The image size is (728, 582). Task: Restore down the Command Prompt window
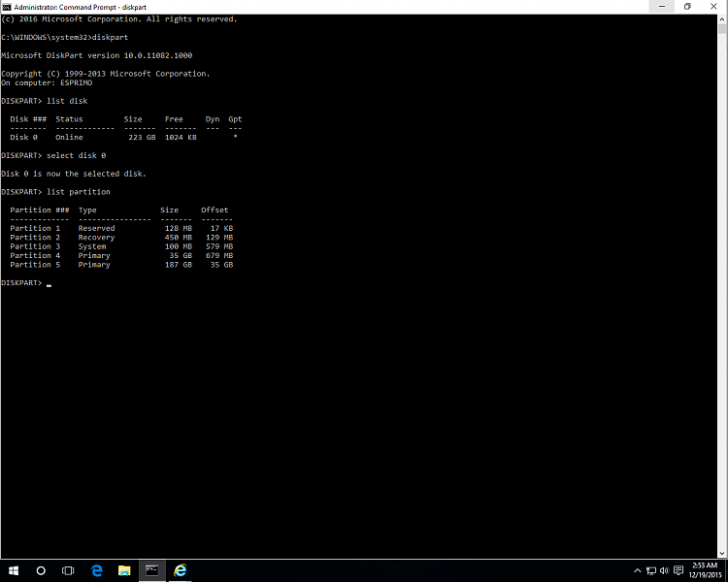coord(687,7)
